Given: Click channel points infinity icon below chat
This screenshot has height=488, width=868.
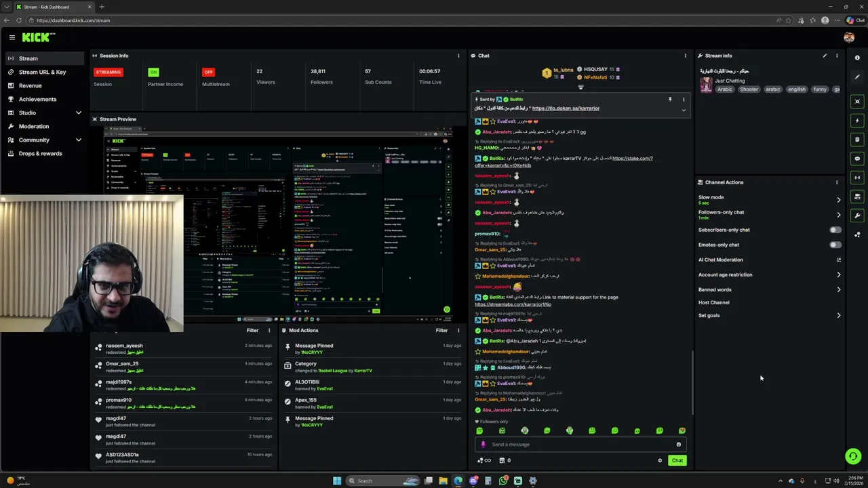Looking at the screenshot, I should pyautogui.click(x=484, y=461).
